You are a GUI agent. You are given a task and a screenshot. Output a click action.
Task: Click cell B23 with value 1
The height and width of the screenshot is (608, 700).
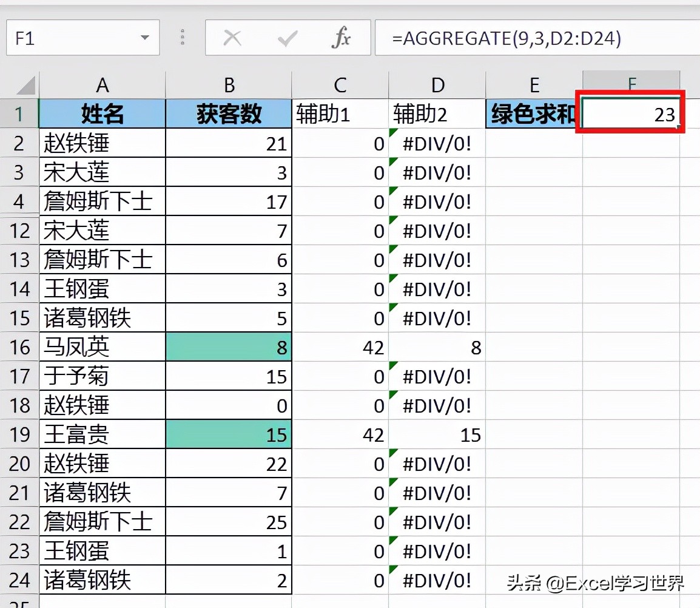(x=229, y=551)
